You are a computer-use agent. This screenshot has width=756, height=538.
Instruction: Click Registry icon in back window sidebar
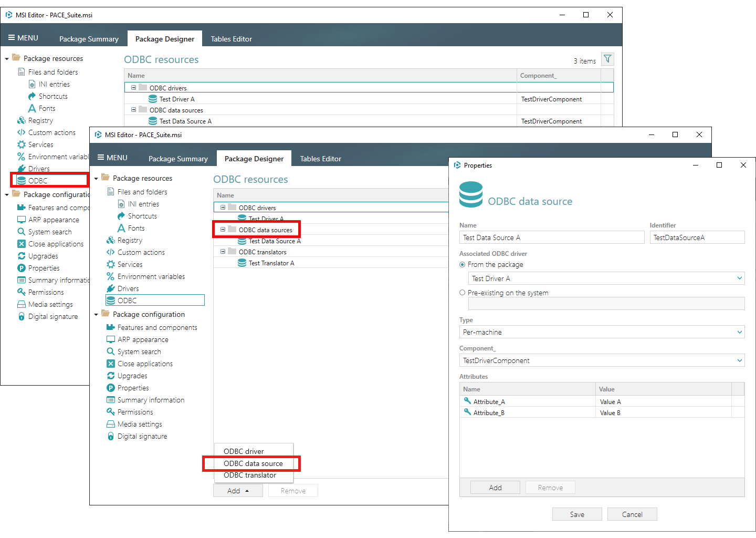(22, 120)
